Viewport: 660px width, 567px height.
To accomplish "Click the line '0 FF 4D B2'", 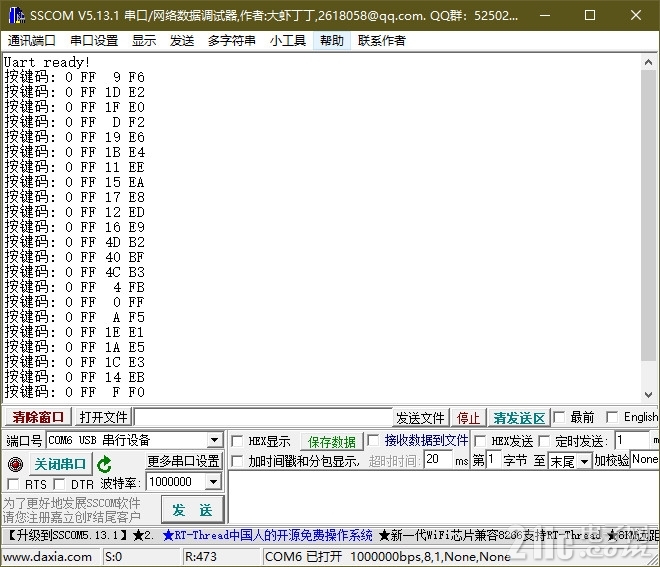I will point(75,242).
